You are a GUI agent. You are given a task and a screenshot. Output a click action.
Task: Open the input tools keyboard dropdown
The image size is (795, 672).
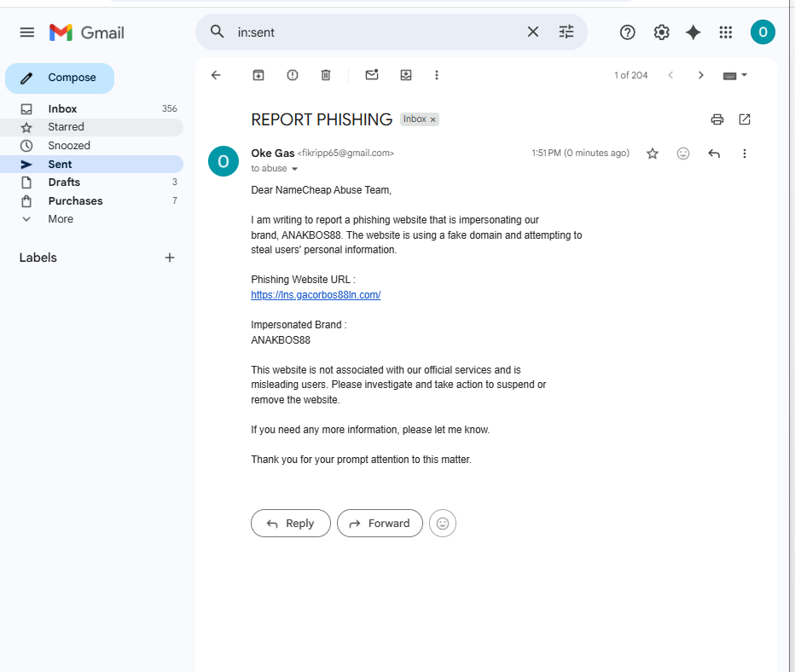[x=734, y=76]
